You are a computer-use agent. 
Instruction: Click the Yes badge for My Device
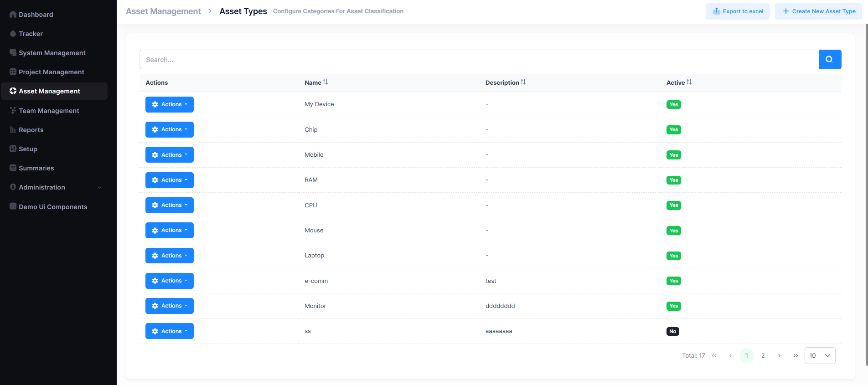pyautogui.click(x=674, y=104)
